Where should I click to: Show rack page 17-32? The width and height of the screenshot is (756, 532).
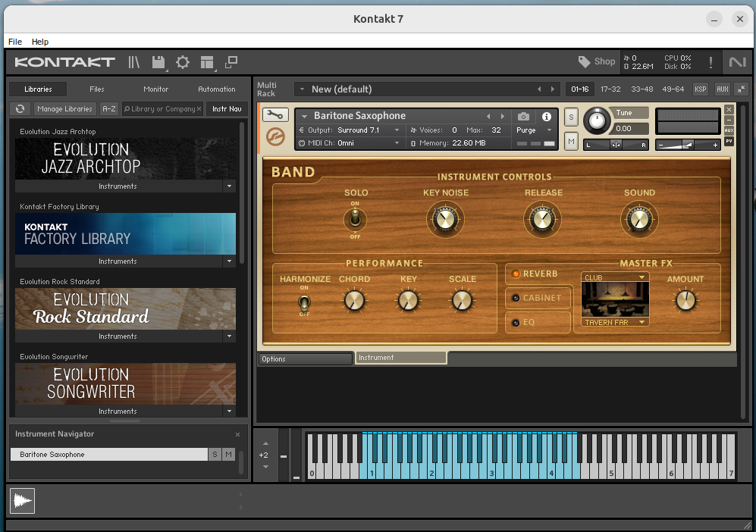[611, 89]
